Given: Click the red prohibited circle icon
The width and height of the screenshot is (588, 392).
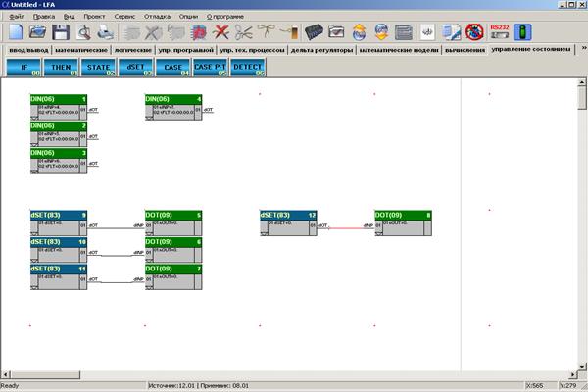Looking at the screenshot, I should tap(474, 32).
